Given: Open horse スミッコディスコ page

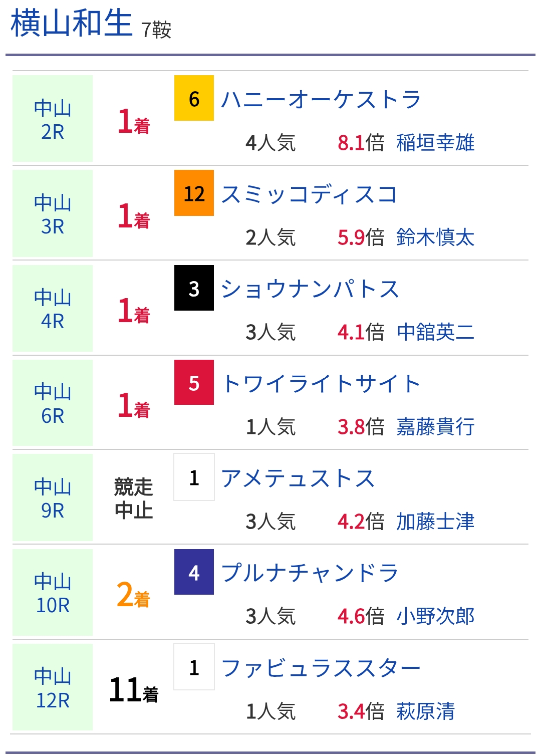Looking at the screenshot, I should pos(309,194).
